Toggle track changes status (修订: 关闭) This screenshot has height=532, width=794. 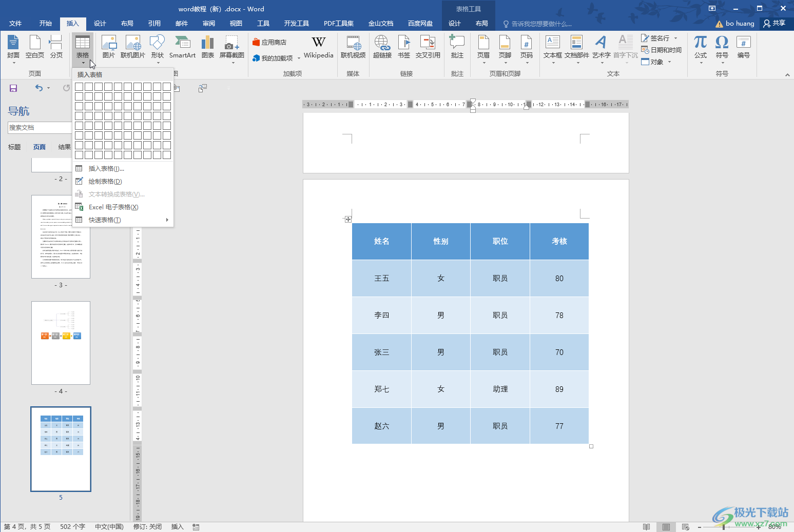click(x=147, y=527)
